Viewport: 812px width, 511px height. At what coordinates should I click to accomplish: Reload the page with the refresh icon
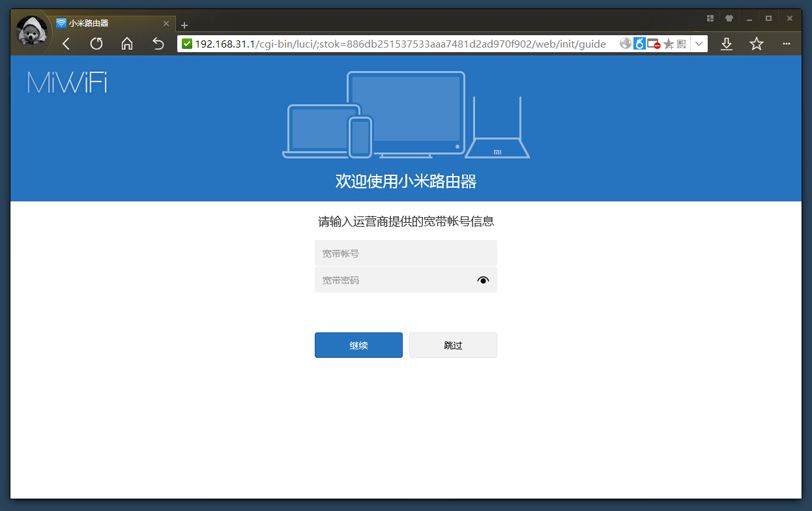click(x=96, y=44)
